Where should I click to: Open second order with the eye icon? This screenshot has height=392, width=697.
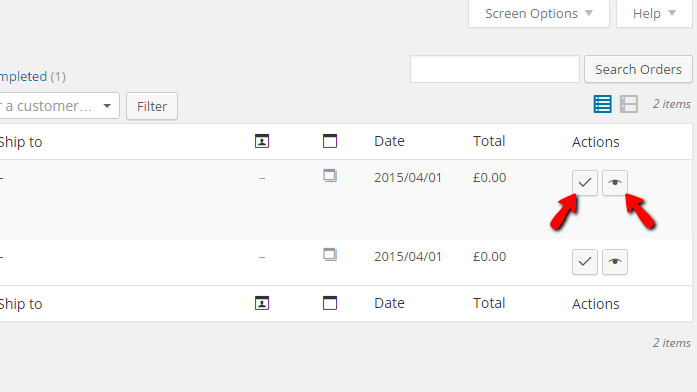(615, 262)
